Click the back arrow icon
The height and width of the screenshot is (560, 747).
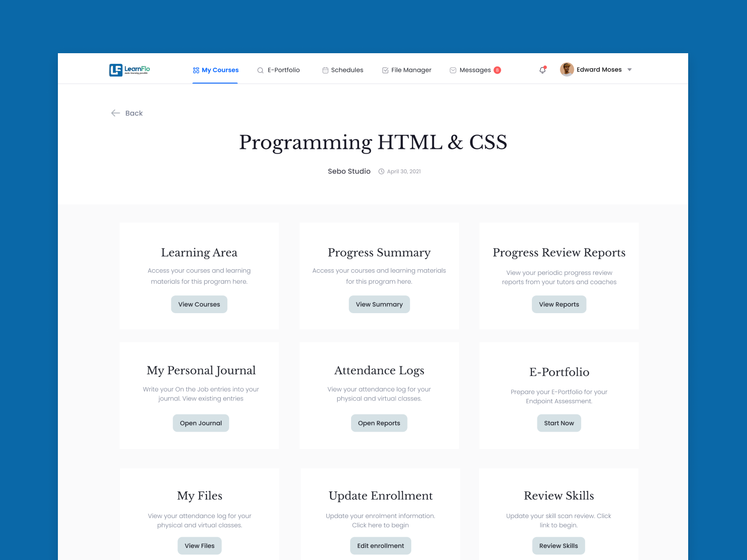[116, 113]
